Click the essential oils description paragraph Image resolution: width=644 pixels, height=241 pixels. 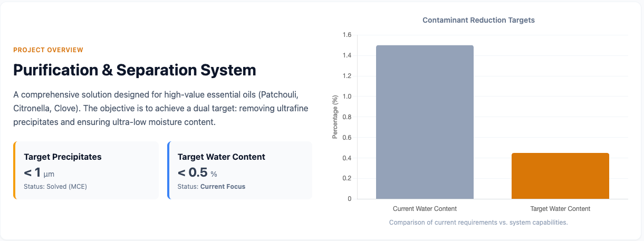[161, 108]
